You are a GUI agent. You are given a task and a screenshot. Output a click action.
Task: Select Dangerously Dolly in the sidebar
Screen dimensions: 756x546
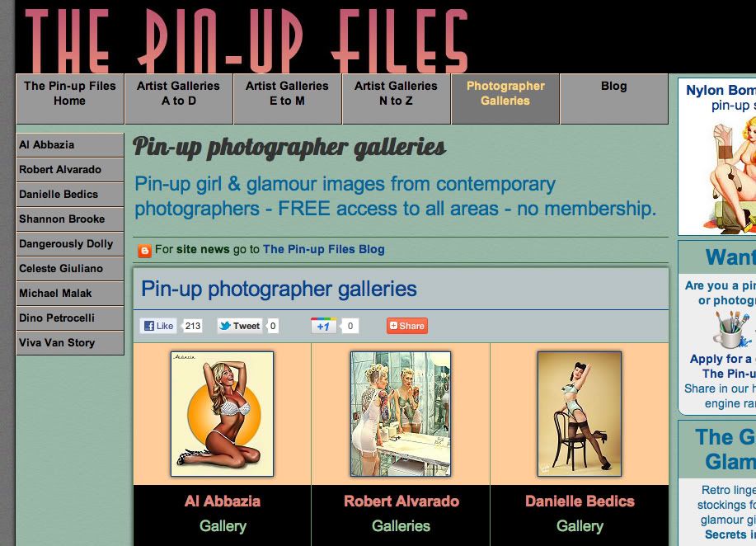(70, 244)
